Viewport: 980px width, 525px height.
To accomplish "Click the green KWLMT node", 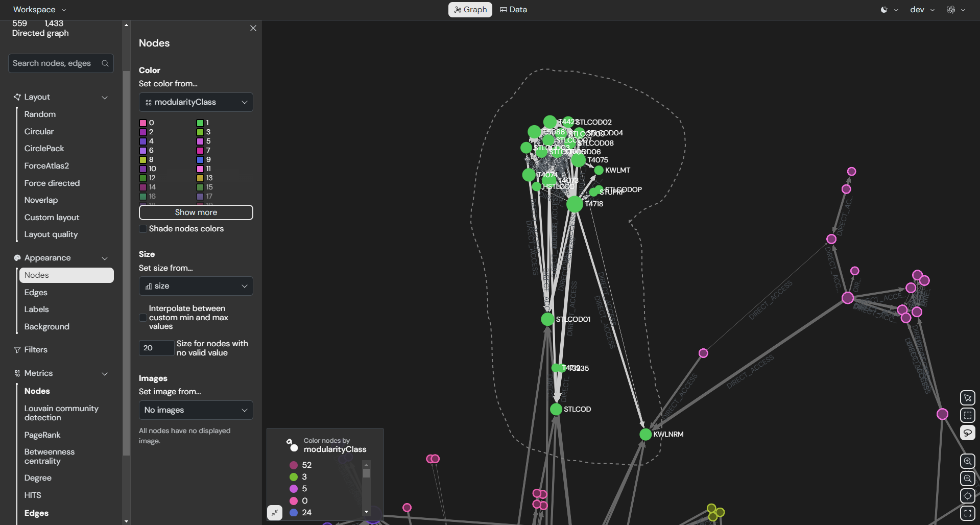I will [599, 170].
